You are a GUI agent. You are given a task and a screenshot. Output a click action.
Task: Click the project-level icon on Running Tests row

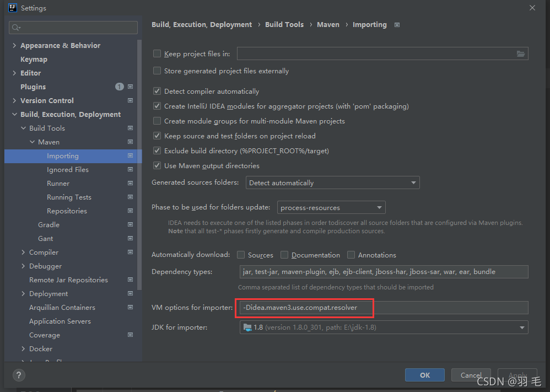[x=131, y=197]
